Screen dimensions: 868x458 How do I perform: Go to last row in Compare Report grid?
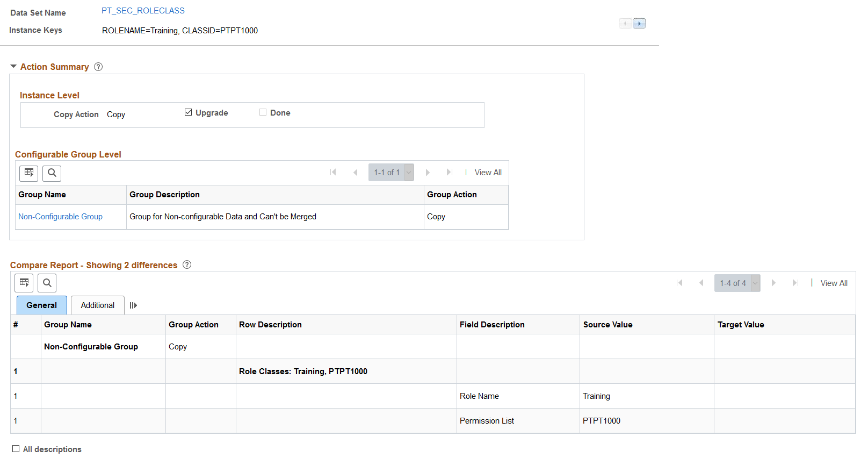pyautogui.click(x=795, y=283)
